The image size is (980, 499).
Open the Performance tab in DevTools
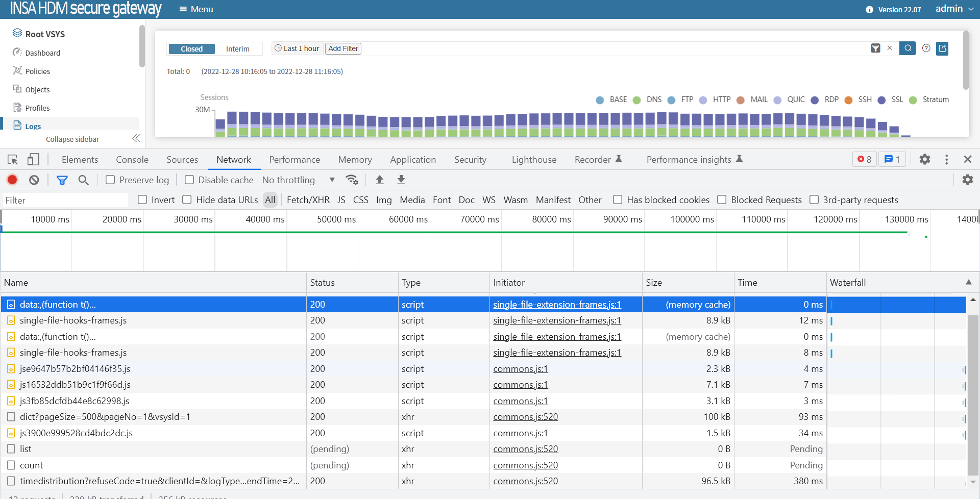click(295, 160)
